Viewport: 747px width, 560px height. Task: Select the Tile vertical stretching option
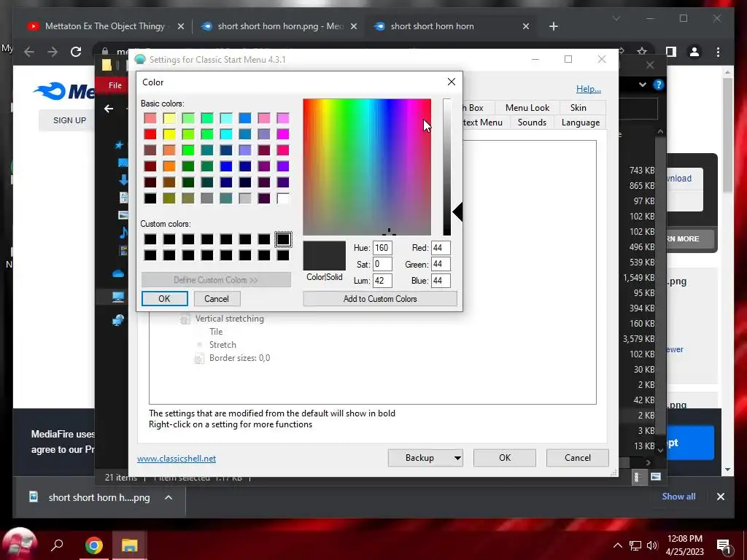[x=216, y=332]
